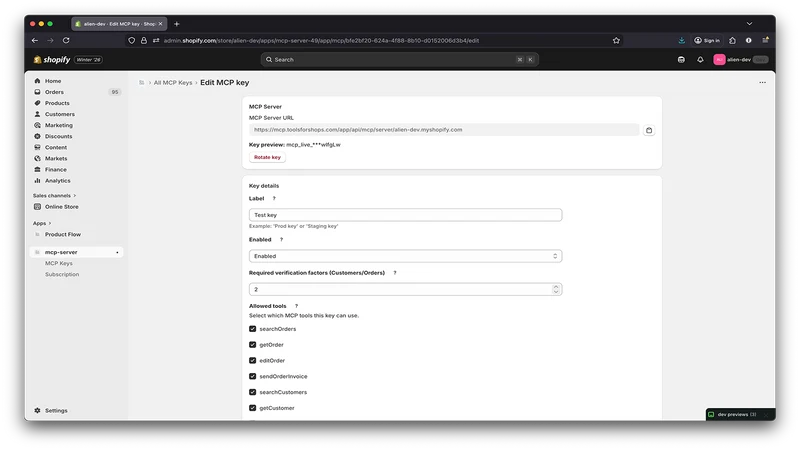Toggle the editOrder checkbox
This screenshot has width=800, height=450.
click(x=253, y=360)
